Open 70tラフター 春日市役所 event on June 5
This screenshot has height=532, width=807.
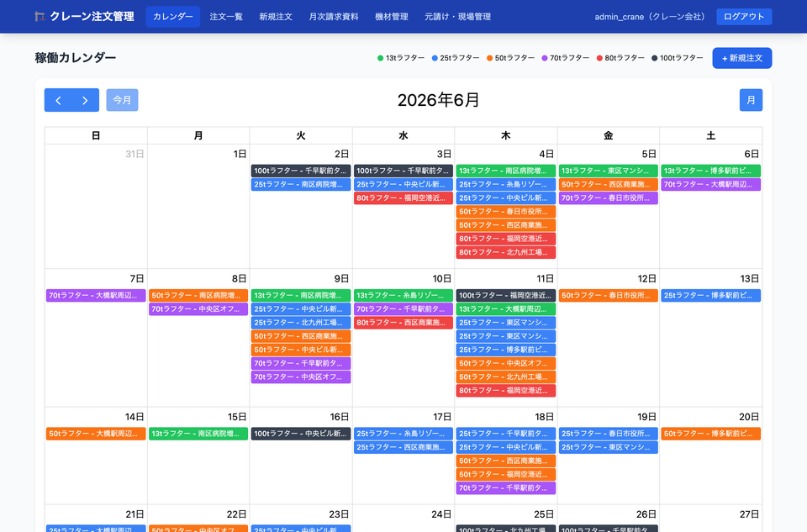pyautogui.click(x=608, y=198)
